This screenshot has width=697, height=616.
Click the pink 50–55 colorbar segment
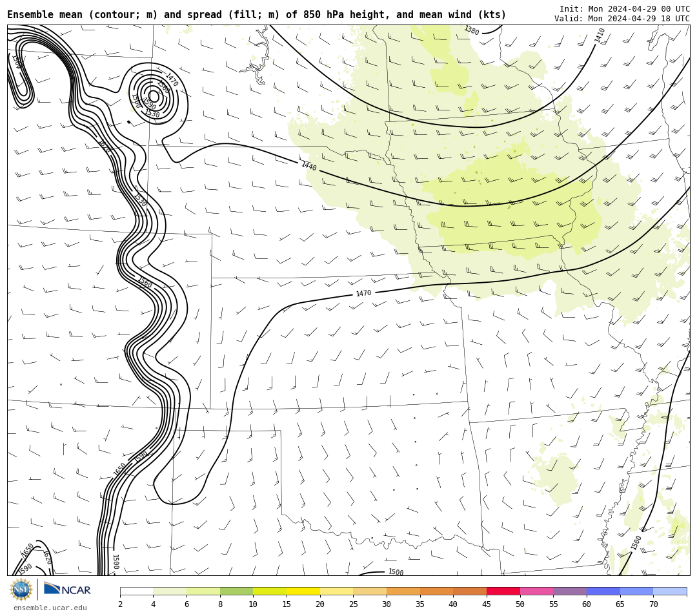(536, 591)
